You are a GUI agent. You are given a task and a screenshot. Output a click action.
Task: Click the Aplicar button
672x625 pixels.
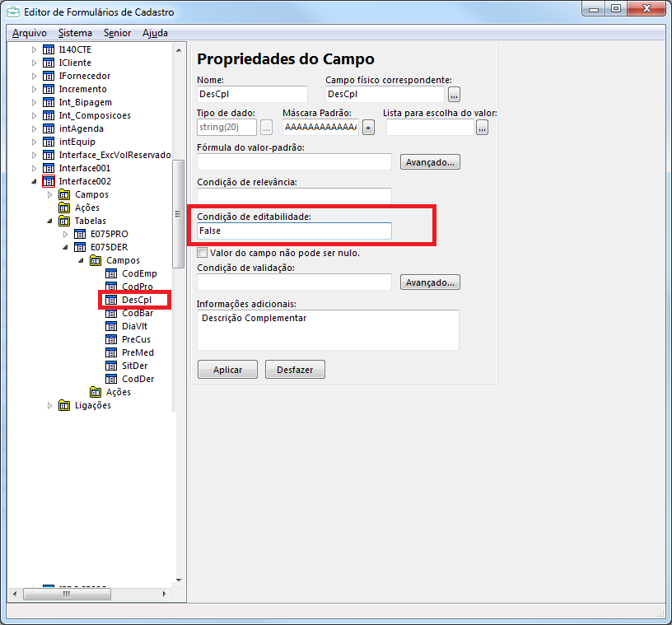pos(227,370)
